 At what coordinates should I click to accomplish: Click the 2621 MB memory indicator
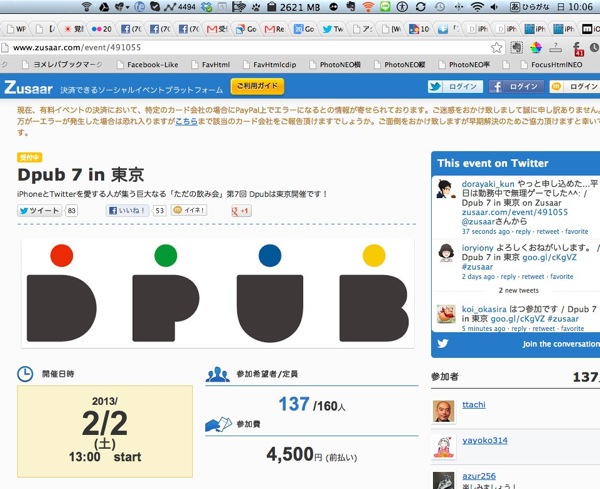[293, 7]
